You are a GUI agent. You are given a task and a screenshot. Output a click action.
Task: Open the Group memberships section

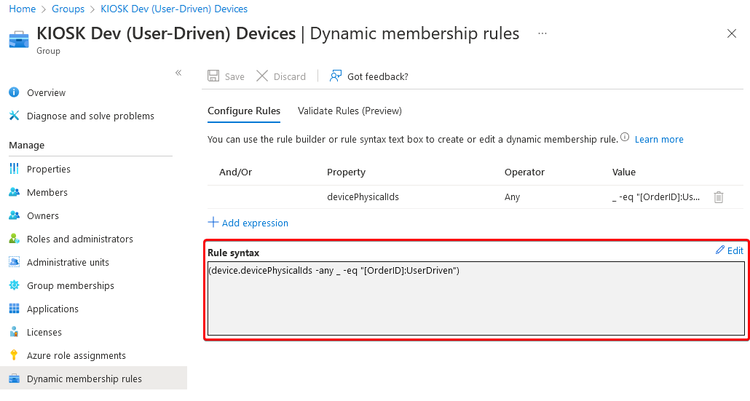pyautogui.click(x=70, y=286)
